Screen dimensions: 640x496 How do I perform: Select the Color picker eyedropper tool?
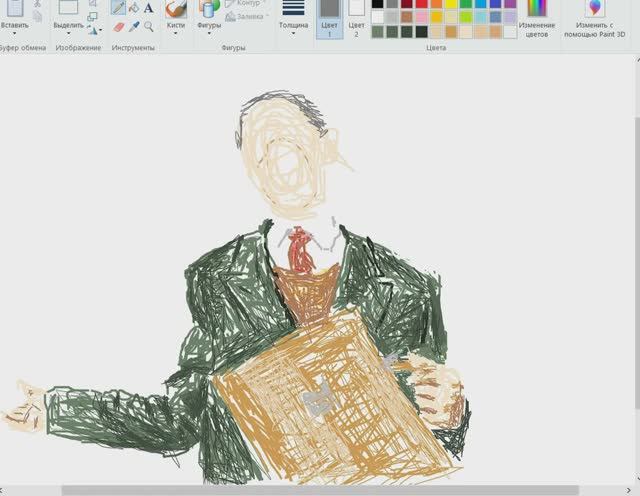pos(134,27)
